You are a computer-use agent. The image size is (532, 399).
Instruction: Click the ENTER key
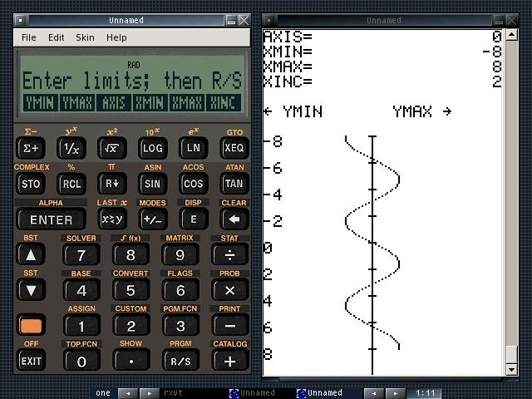point(51,219)
